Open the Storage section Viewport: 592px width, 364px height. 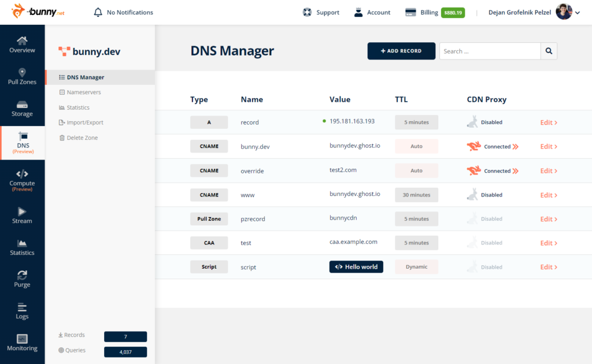(x=22, y=109)
